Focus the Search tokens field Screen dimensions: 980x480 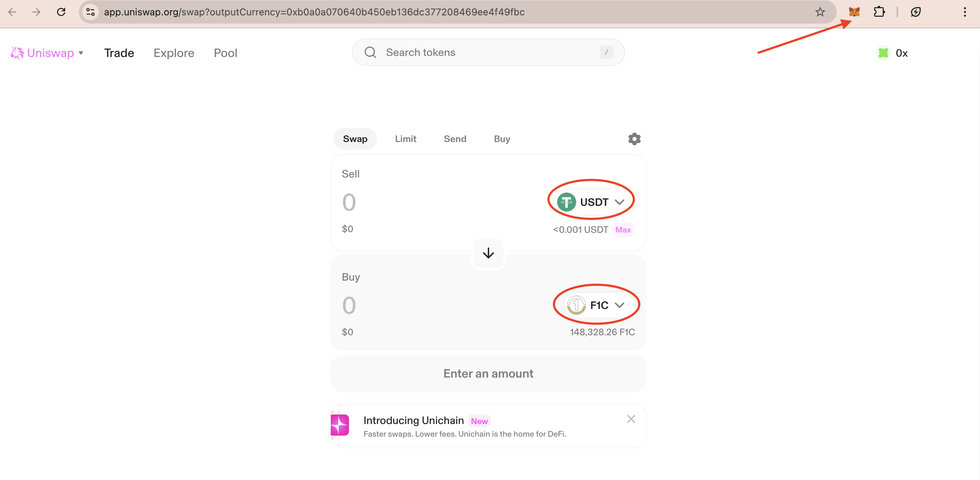(x=487, y=53)
